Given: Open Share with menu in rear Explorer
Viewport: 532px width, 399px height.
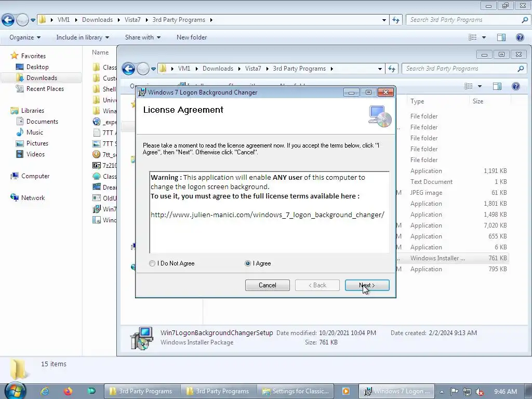Looking at the screenshot, I should pos(142,37).
